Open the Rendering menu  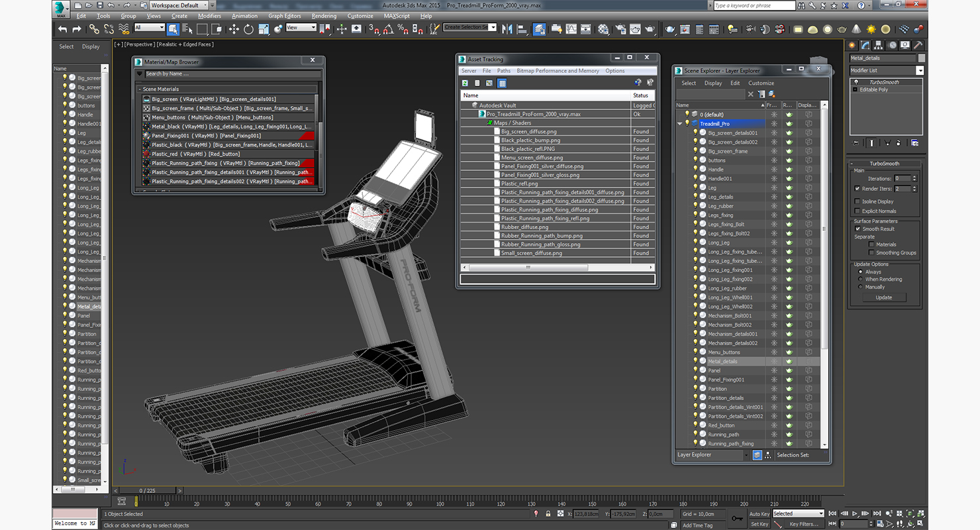pyautogui.click(x=324, y=16)
